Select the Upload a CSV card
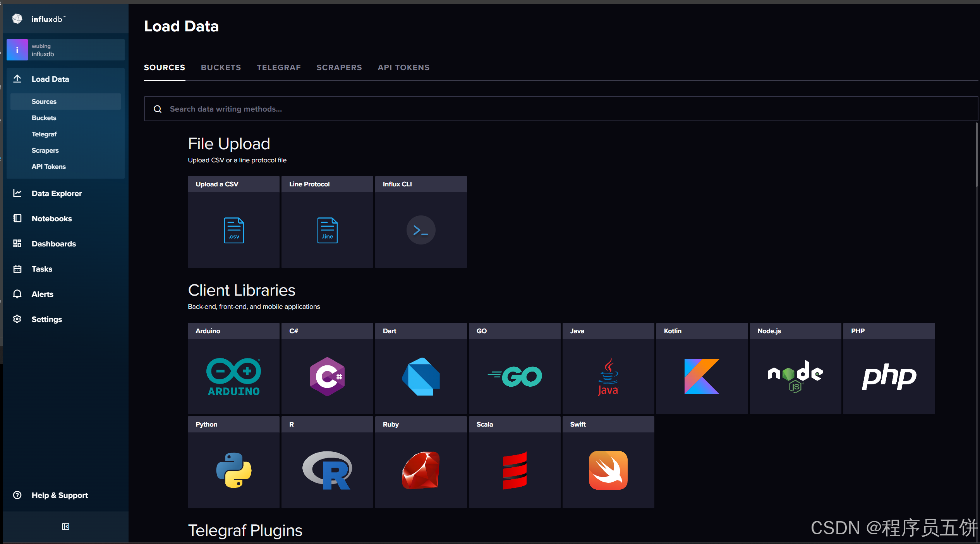This screenshot has width=980, height=544. (233, 222)
